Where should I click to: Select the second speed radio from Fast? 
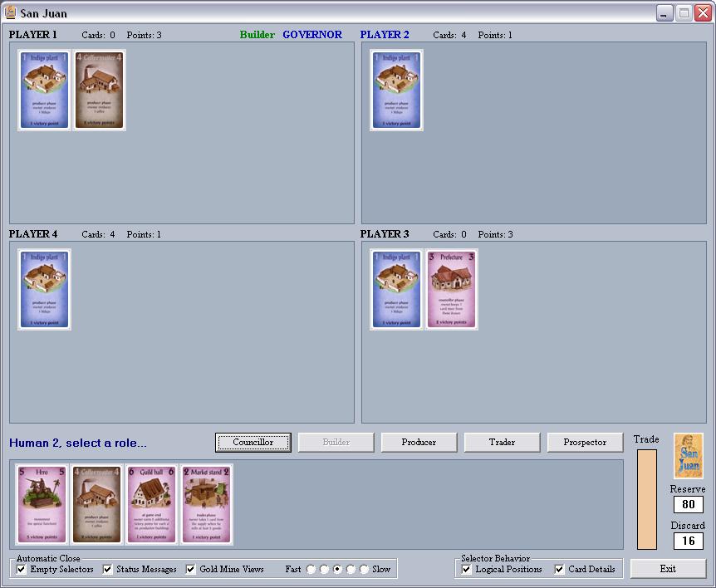[324, 569]
